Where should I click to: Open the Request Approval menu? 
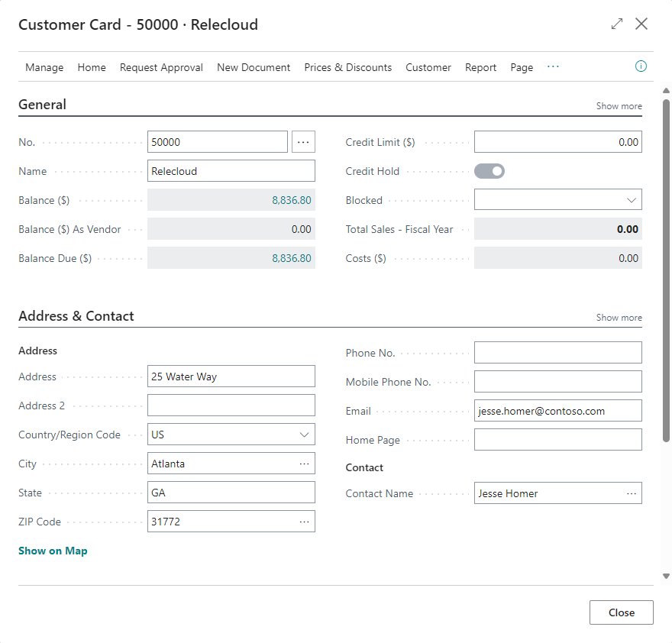pyautogui.click(x=161, y=67)
